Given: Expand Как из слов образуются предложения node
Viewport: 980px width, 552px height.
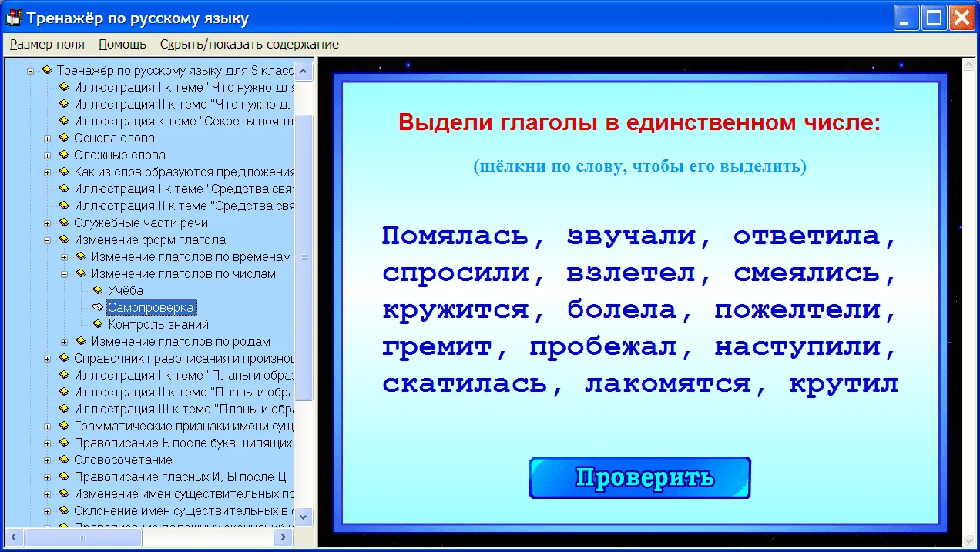Looking at the screenshot, I should pos(47,172).
